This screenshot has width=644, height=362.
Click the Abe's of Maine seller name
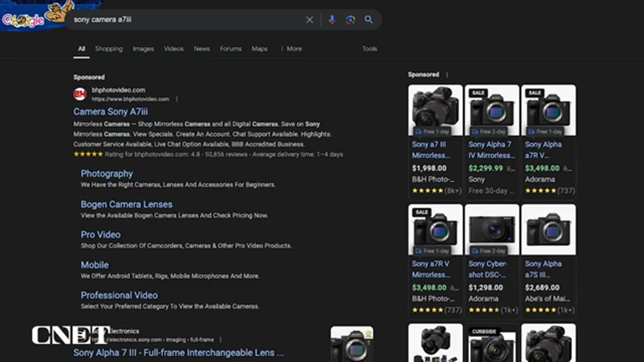547,299
